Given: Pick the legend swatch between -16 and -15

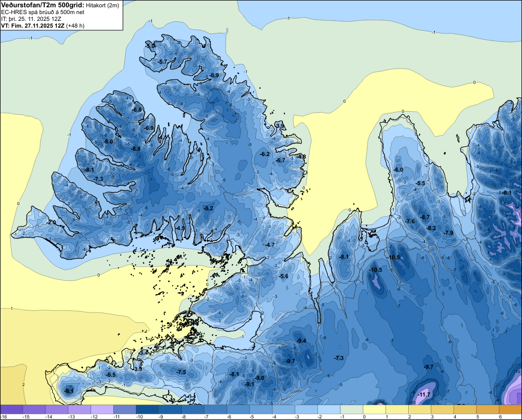Looking at the screenshot, I should click(11, 409).
